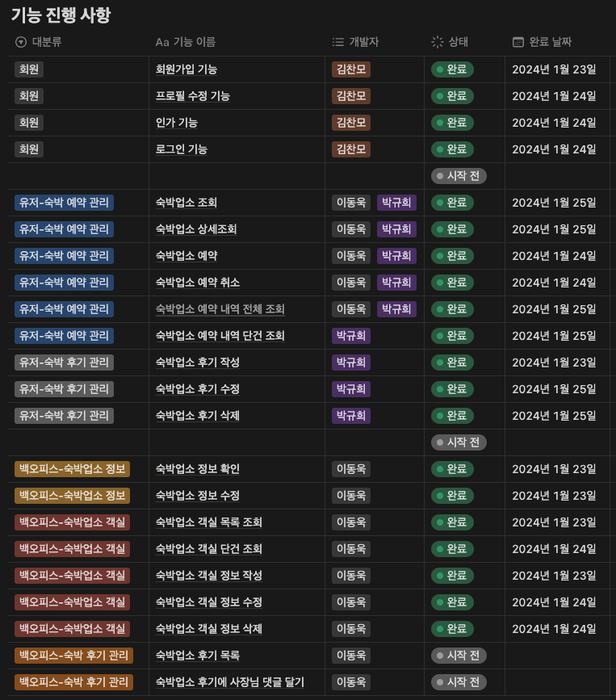616x700 pixels.
Task: Click 숙박업소 후기에 사장님 댓글 달기 title
Action: point(229,682)
